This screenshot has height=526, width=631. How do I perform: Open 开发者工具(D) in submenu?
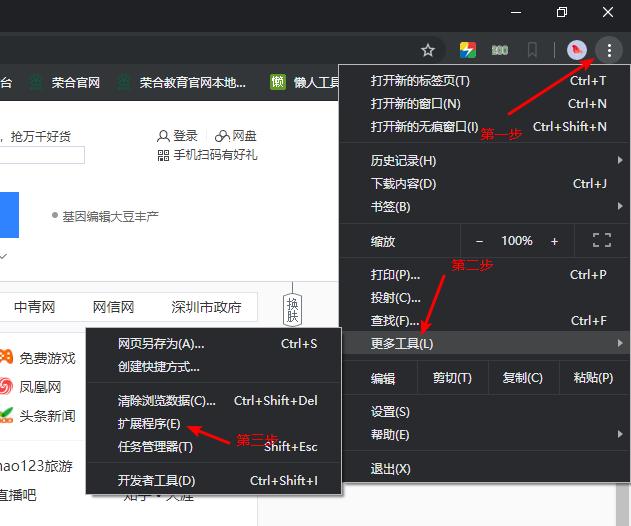(x=214, y=481)
